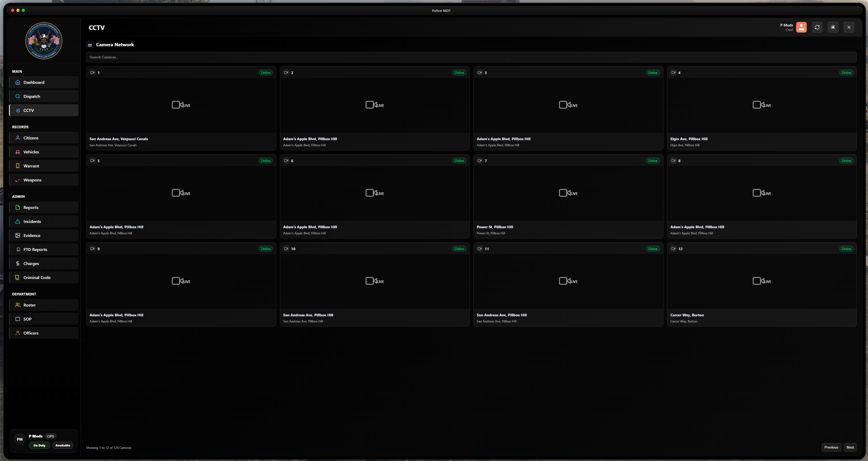Open Weapons records
Viewport: 868px width, 461px height.
click(x=44, y=180)
